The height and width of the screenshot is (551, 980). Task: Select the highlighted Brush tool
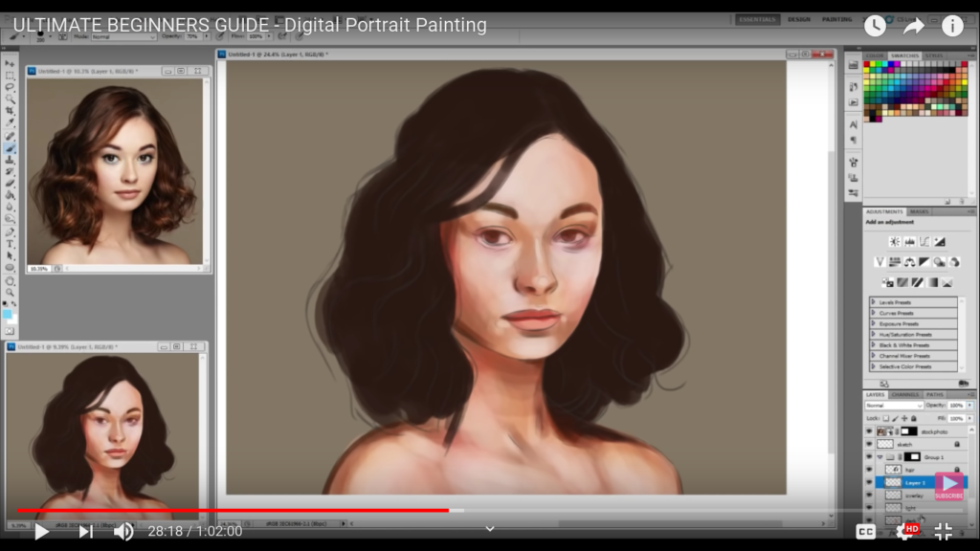tap(10, 148)
